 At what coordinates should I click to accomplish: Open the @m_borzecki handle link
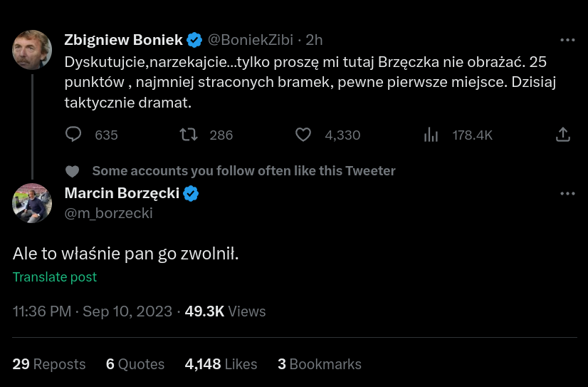(108, 213)
